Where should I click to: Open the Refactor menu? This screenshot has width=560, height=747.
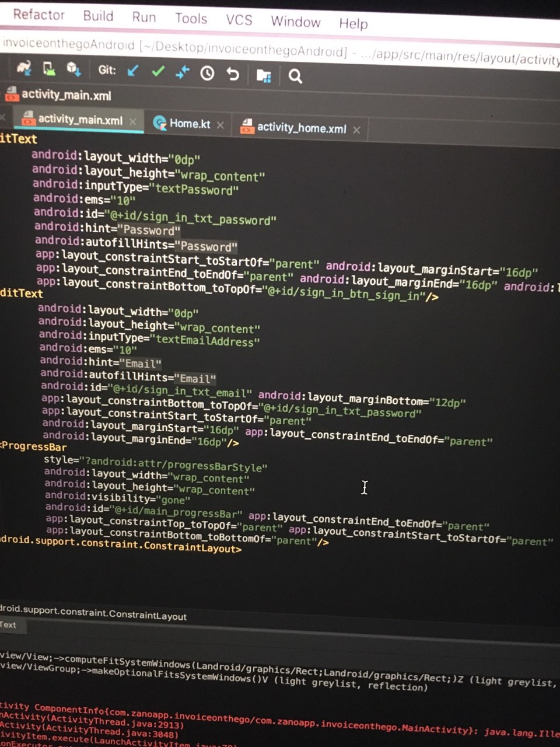coord(38,15)
